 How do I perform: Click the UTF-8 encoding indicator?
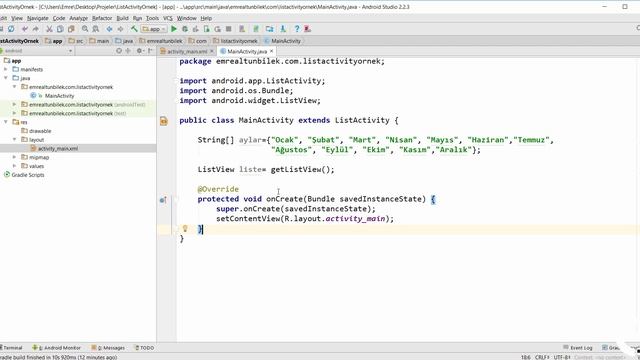click(562, 357)
